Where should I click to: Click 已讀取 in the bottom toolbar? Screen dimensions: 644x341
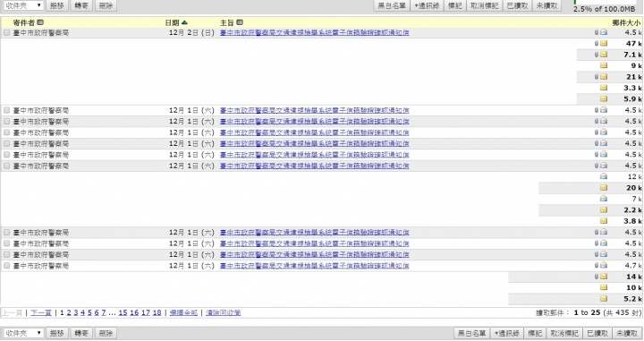(597, 333)
